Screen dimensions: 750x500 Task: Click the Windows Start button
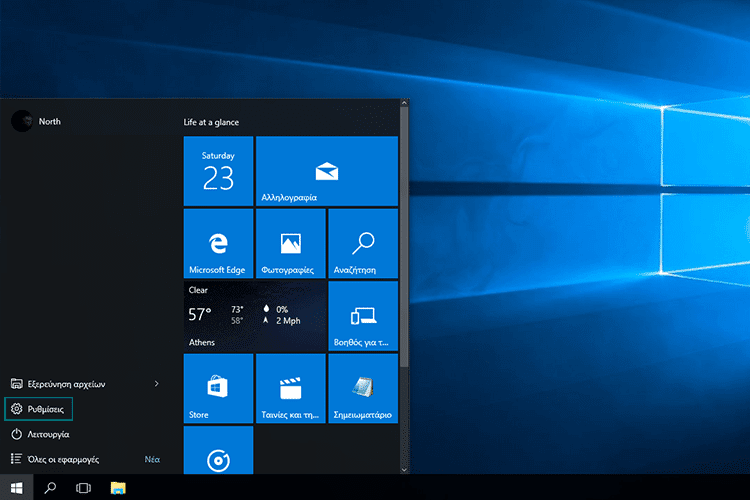pos(16,488)
